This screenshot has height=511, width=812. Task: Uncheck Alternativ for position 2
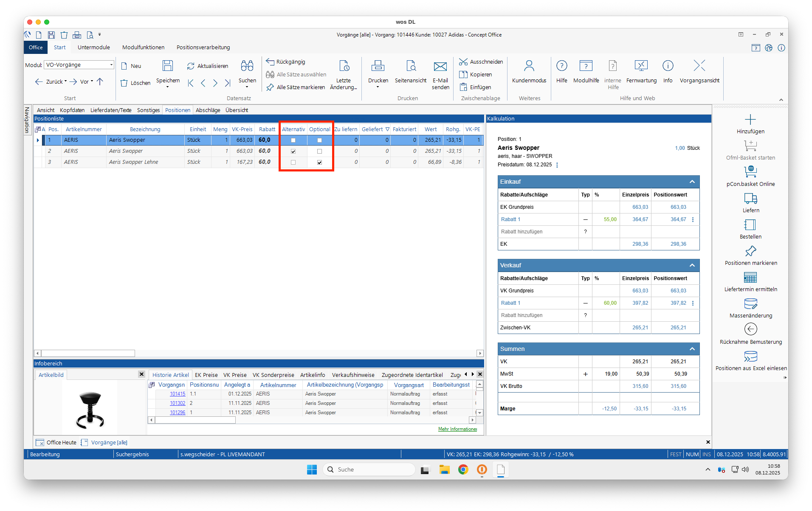(x=293, y=152)
